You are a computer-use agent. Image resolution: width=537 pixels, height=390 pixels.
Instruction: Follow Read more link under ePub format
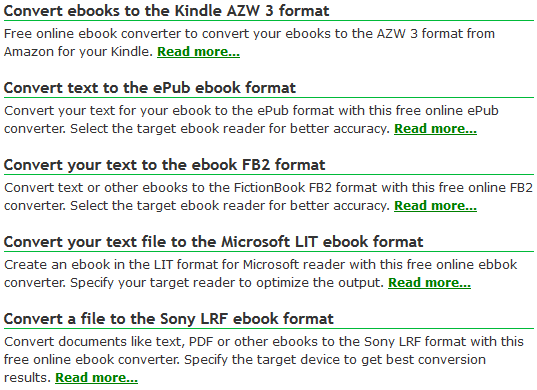point(435,129)
